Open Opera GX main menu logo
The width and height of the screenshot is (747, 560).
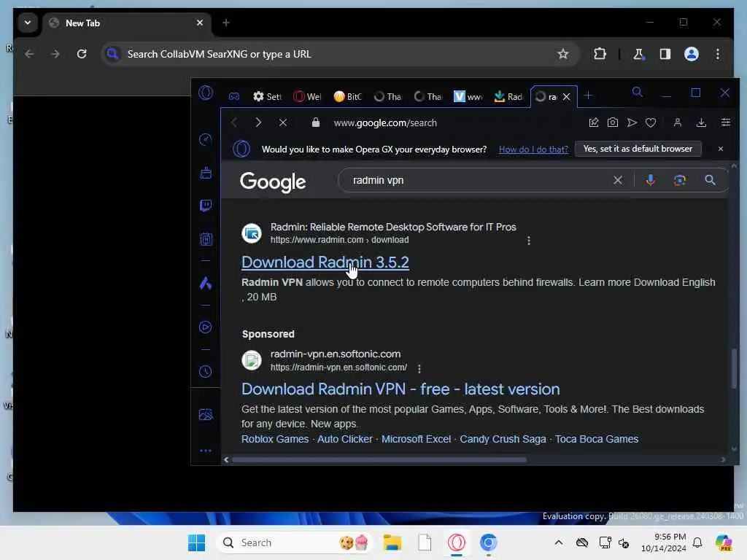tap(206, 93)
